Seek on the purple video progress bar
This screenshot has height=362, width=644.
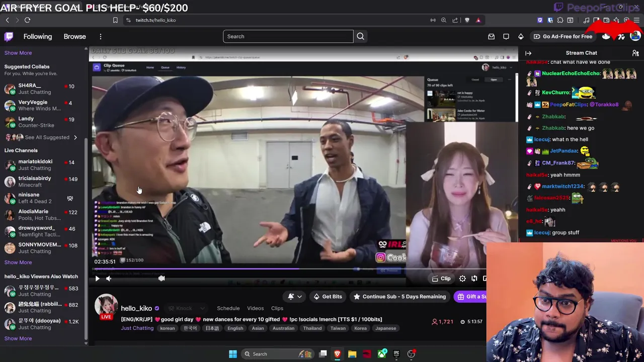(289, 269)
